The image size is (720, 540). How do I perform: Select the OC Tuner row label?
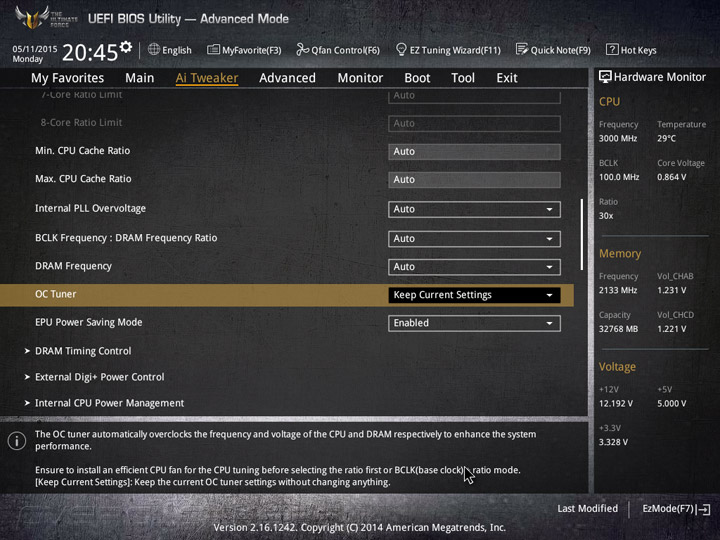(56, 294)
